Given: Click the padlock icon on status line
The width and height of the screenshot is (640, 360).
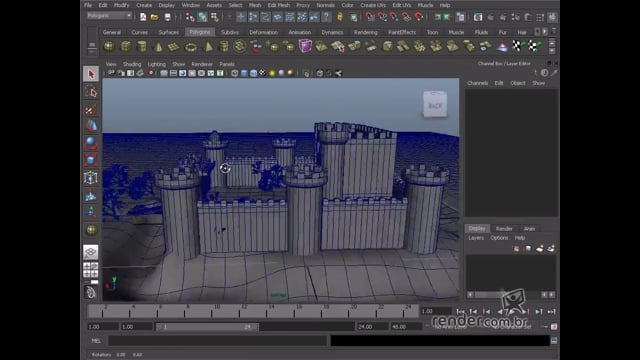Looking at the screenshot, I should (x=340, y=17).
